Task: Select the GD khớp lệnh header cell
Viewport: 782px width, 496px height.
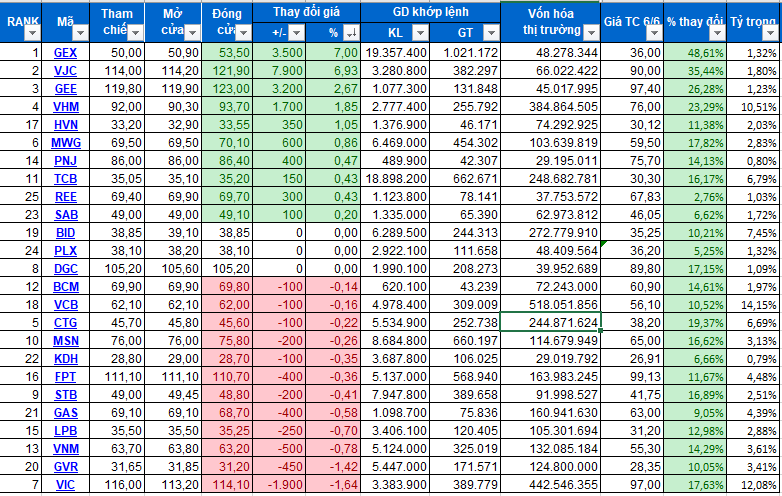Action: (430, 12)
